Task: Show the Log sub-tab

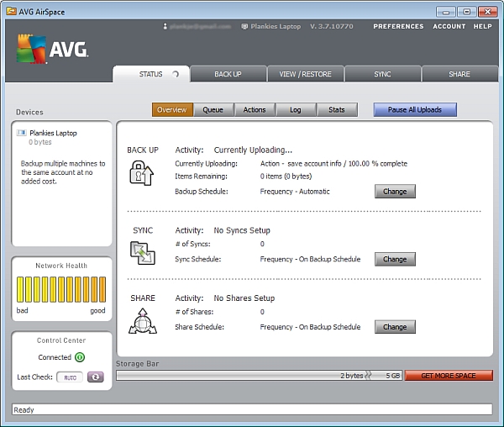Action: click(296, 109)
